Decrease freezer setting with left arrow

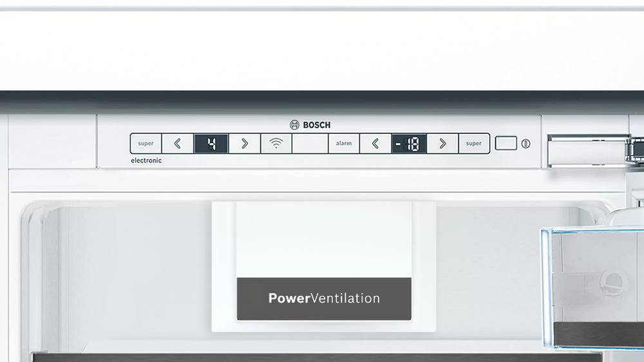coord(375,144)
